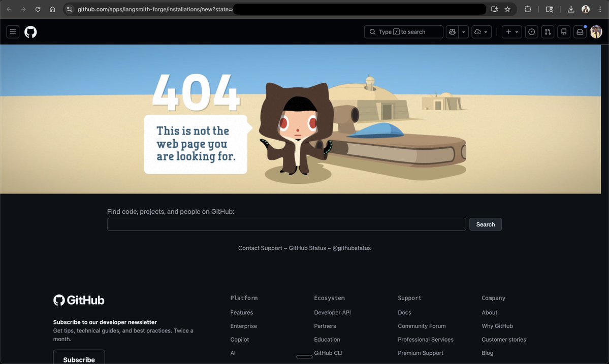609x364 pixels.
Task: Install app icon in address bar
Action: click(494, 9)
